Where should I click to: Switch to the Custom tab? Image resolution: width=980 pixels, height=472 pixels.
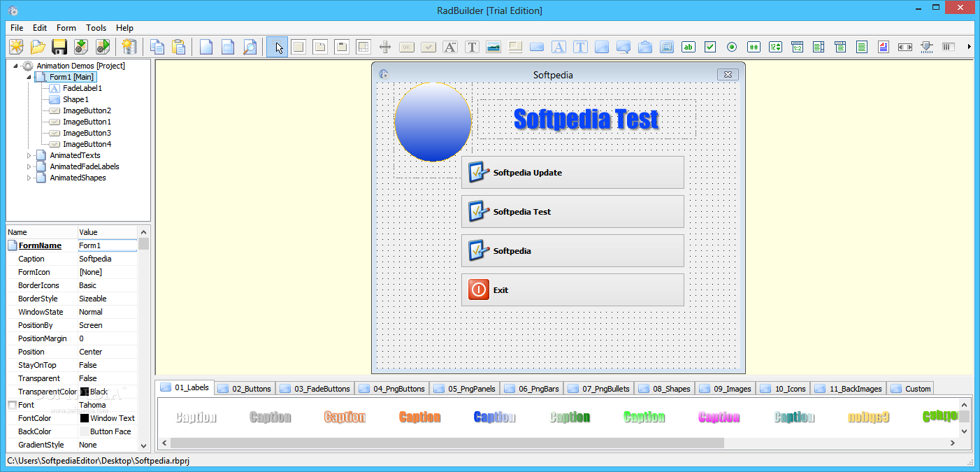pyautogui.click(x=911, y=389)
